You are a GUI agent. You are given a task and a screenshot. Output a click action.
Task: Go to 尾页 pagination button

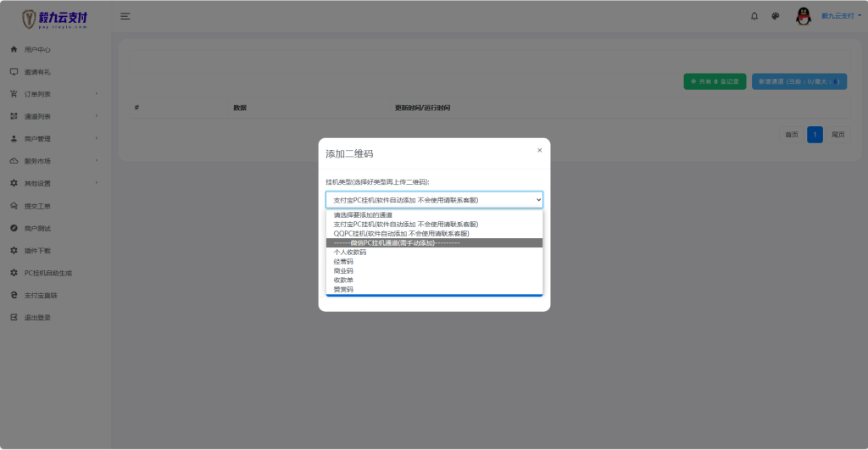(x=838, y=135)
